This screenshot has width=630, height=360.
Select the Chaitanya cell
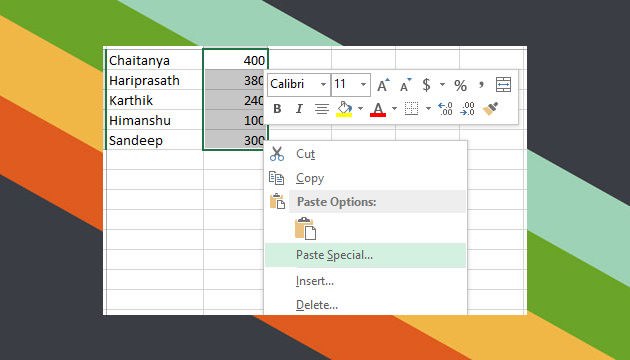click(x=154, y=60)
